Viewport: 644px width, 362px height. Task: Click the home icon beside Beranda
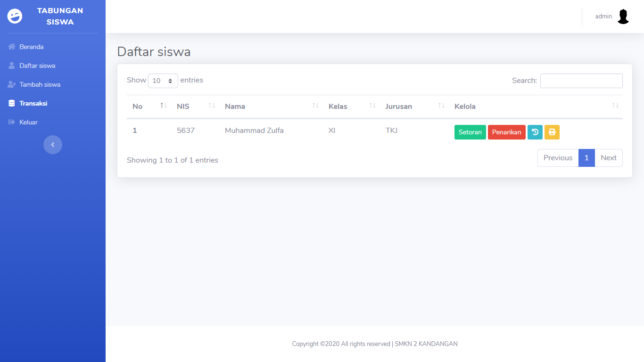click(x=12, y=47)
